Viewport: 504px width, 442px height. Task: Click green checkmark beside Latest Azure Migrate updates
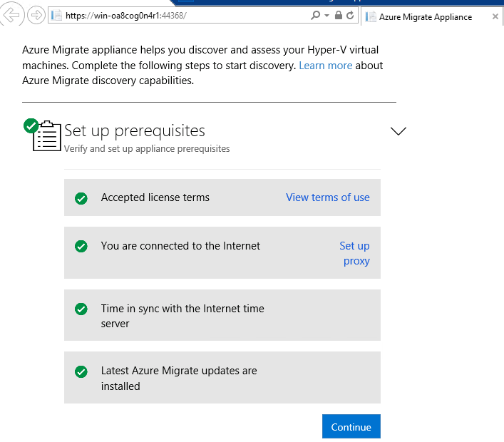[x=81, y=371]
